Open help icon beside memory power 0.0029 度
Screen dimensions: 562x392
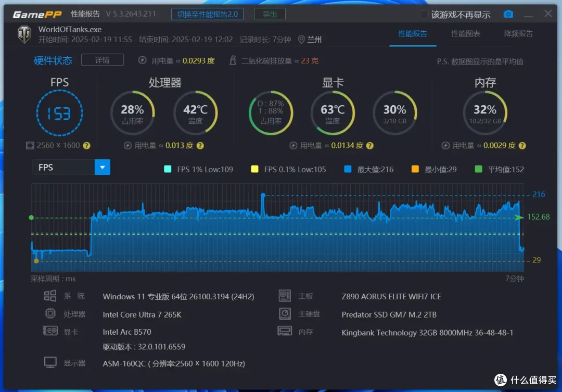click(522, 146)
